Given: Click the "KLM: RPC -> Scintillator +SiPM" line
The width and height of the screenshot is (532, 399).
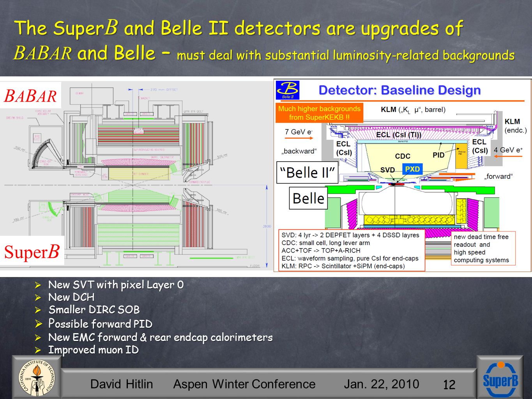Looking at the screenshot, I should pos(343,267).
